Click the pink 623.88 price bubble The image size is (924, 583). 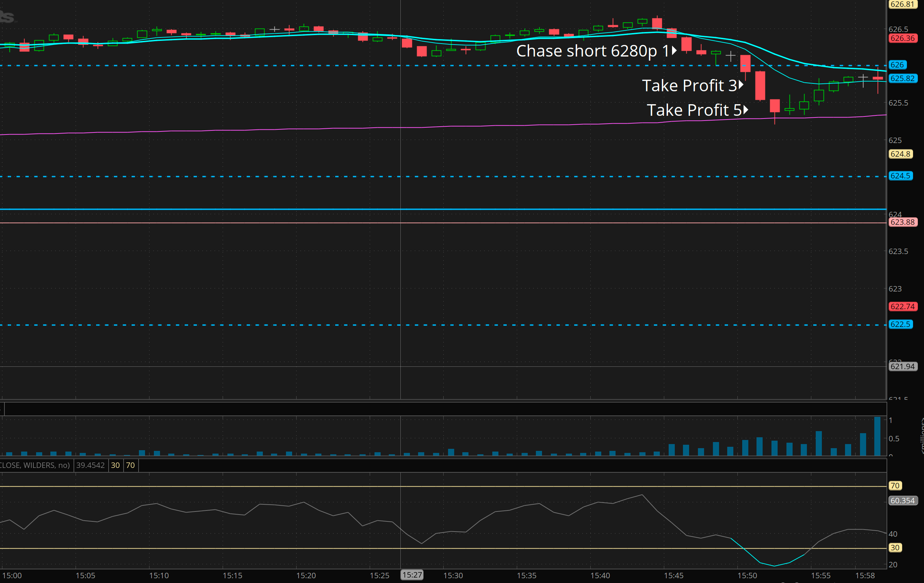click(902, 222)
